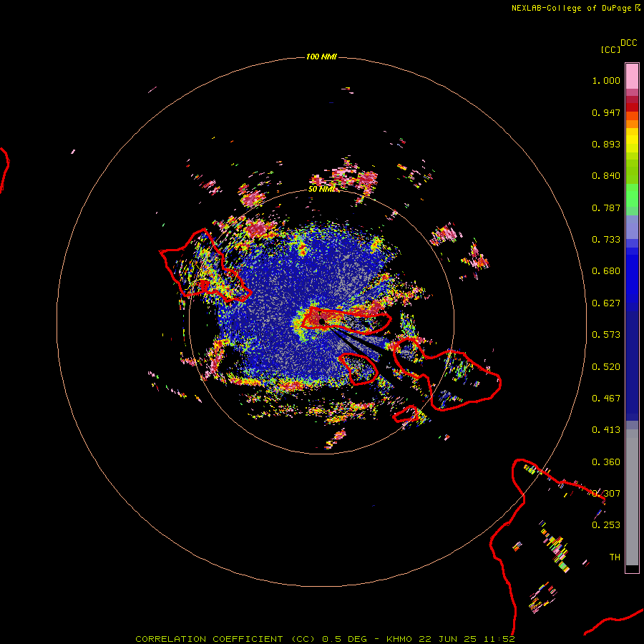Click the 0.947 scale value
This screenshot has height=644, width=644.
click(606, 112)
